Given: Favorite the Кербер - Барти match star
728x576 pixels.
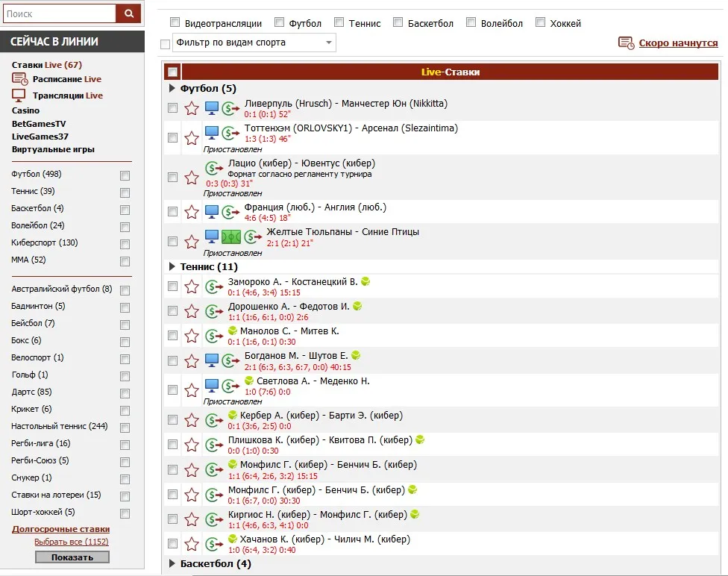Looking at the screenshot, I should pyautogui.click(x=191, y=420).
